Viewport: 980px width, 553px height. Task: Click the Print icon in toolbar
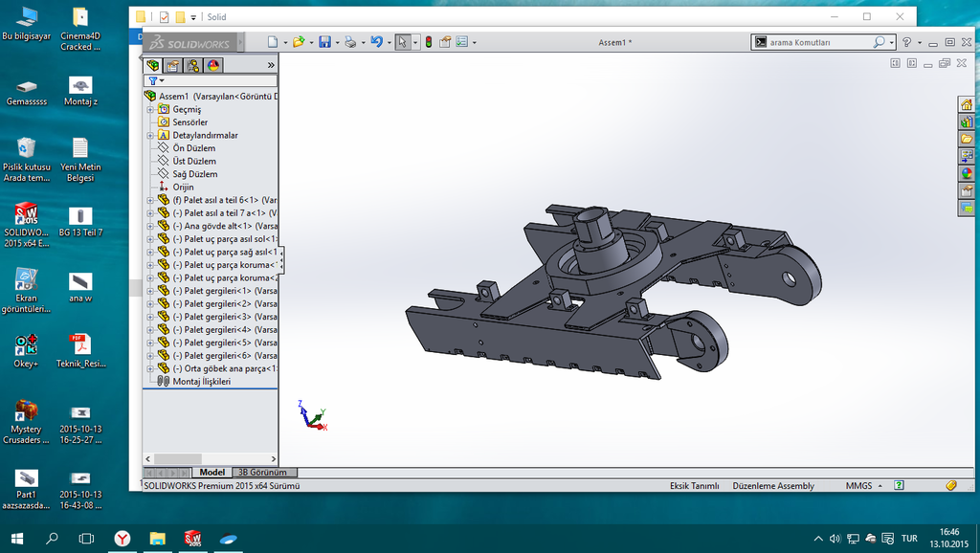pos(350,42)
